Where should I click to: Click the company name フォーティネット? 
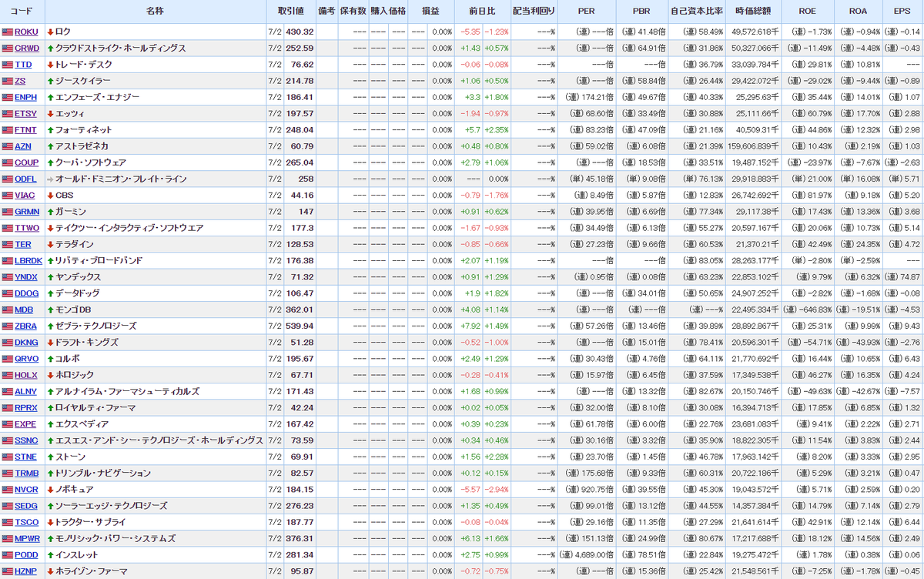click(83, 130)
